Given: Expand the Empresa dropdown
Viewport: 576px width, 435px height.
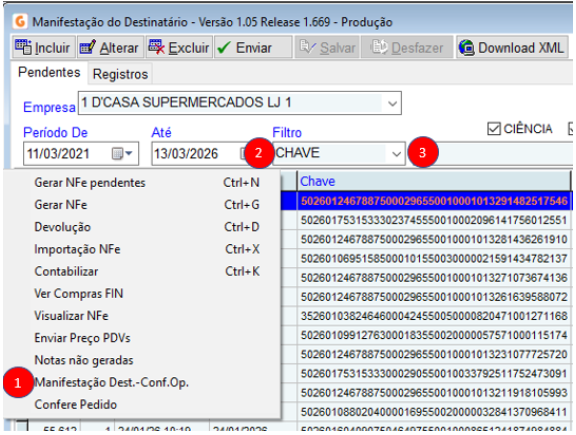Looking at the screenshot, I should coord(392,103).
